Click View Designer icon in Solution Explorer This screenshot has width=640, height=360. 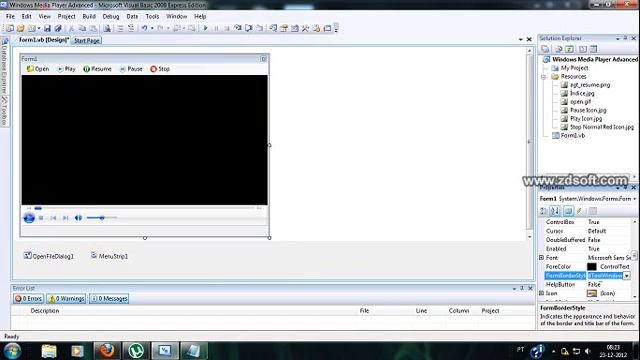(593, 49)
